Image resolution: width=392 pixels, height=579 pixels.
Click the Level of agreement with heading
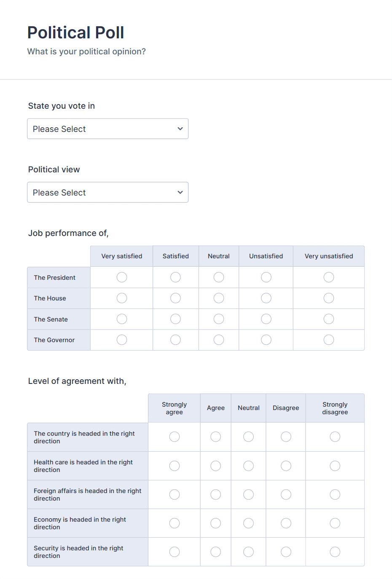pyautogui.click(x=77, y=381)
